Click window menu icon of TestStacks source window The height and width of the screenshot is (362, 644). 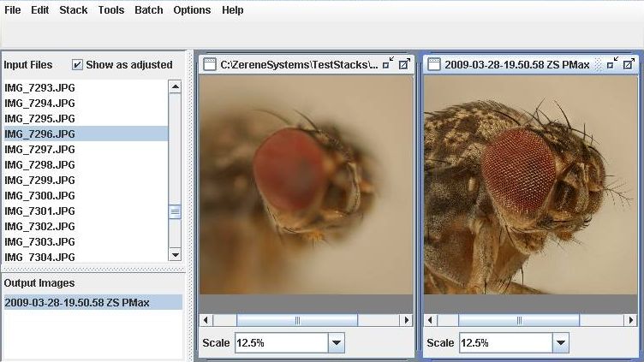coord(210,64)
